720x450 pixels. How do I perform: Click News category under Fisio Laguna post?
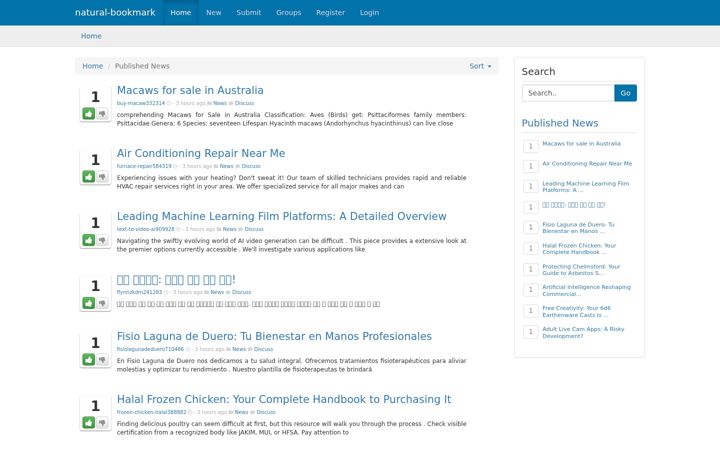239,349
